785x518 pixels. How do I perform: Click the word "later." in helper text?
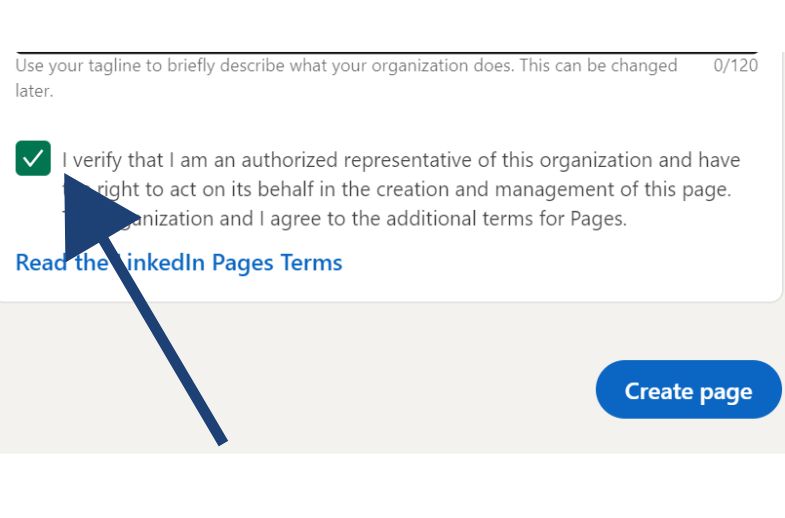tap(34, 91)
